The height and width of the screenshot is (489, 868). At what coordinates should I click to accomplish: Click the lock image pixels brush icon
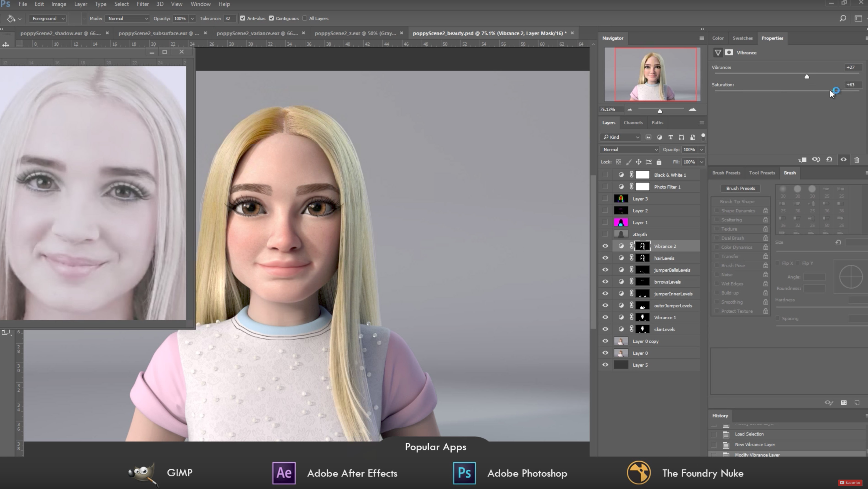coord(628,162)
